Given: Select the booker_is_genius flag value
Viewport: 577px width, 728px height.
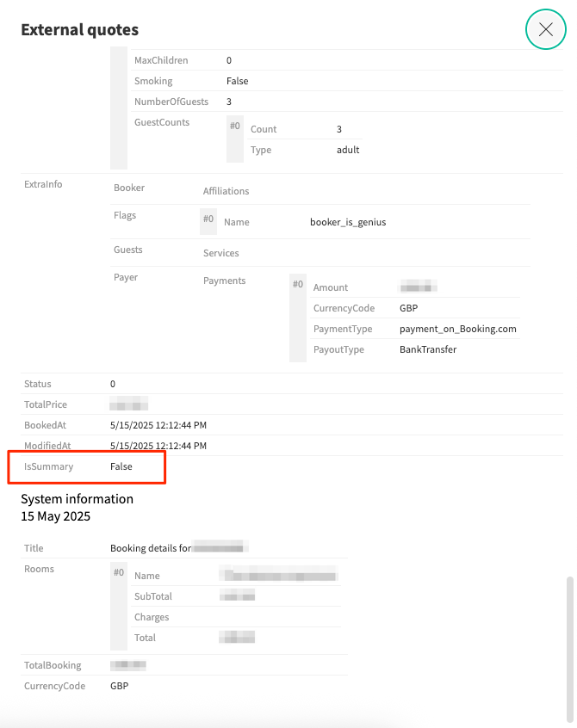Looking at the screenshot, I should pos(348,222).
